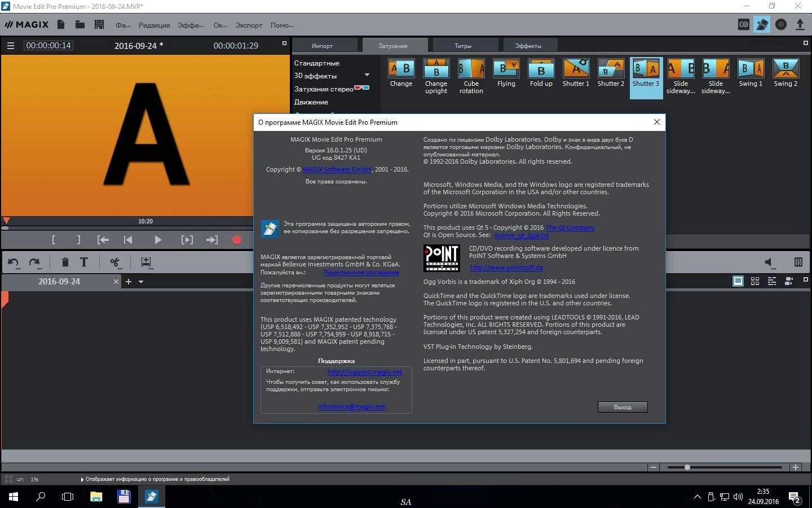Play the selected range
The image size is (812, 508).
[187, 240]
